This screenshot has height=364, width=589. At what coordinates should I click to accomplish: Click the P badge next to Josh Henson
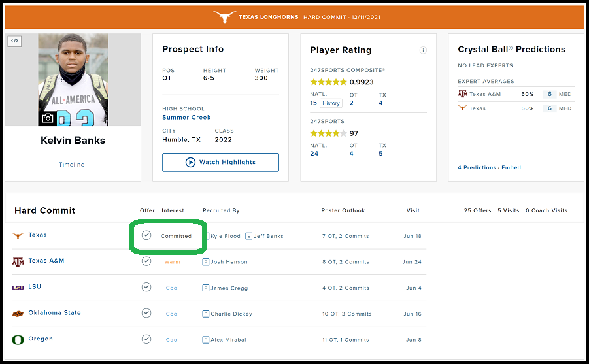coord(205,262)
